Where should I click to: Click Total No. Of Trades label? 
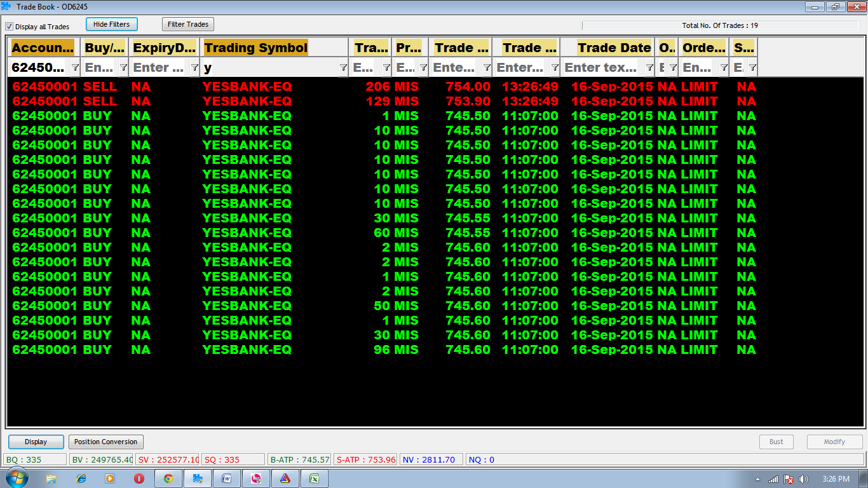click(720, 25)
